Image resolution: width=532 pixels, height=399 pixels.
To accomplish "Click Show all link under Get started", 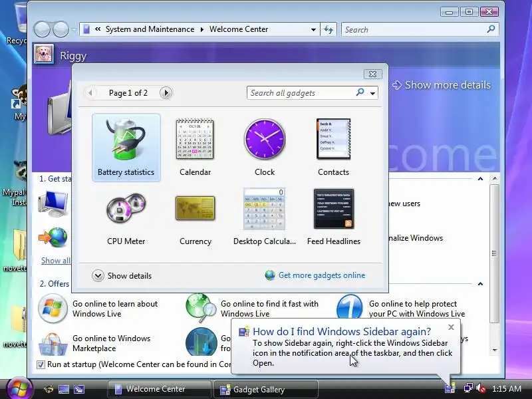I will (x=56, y=261).
